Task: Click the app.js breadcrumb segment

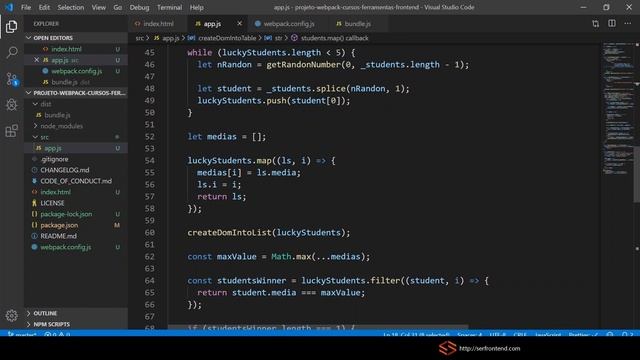Action: click(x=167, y=38)
